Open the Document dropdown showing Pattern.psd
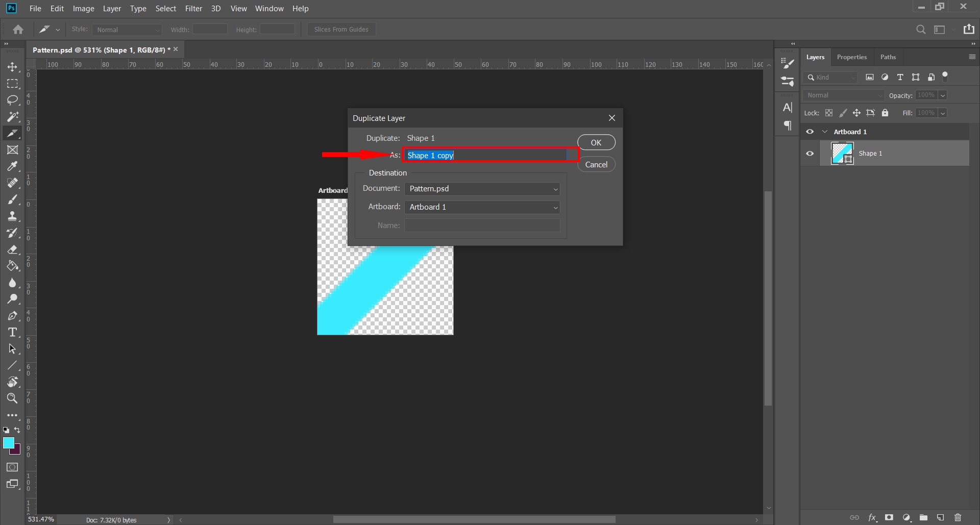The height and width of the screenshot is (525, 980). (482, 189)
